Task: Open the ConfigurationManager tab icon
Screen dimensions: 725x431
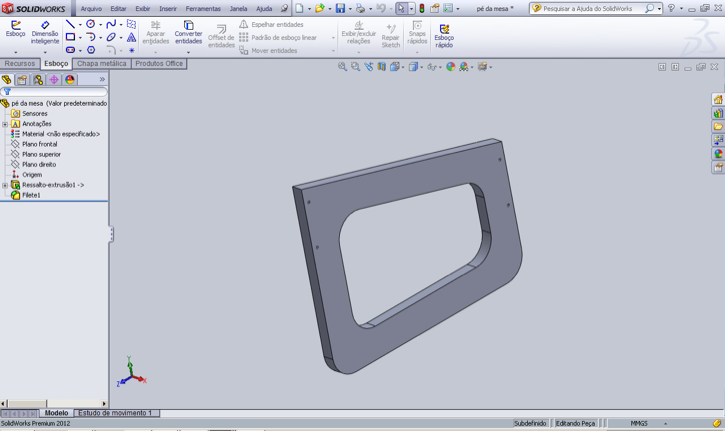Action: click(x=38, y=80)
